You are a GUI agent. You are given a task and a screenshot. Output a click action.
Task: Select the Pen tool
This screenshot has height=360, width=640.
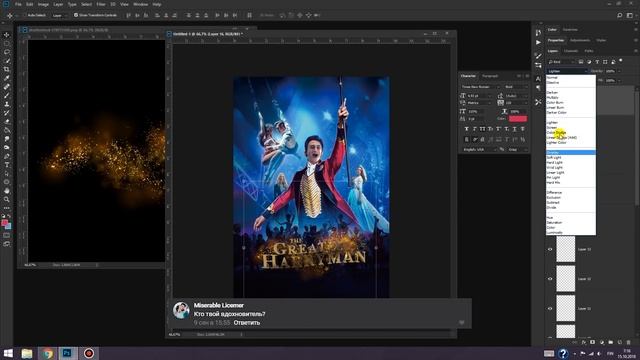click(x=7, y=156)
